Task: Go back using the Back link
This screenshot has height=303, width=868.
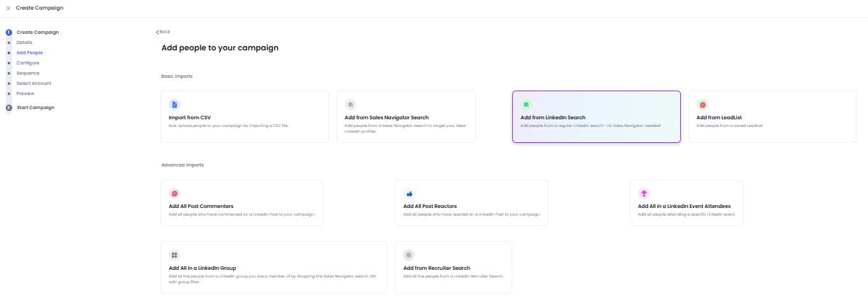Action: click(x=164, y=32)
